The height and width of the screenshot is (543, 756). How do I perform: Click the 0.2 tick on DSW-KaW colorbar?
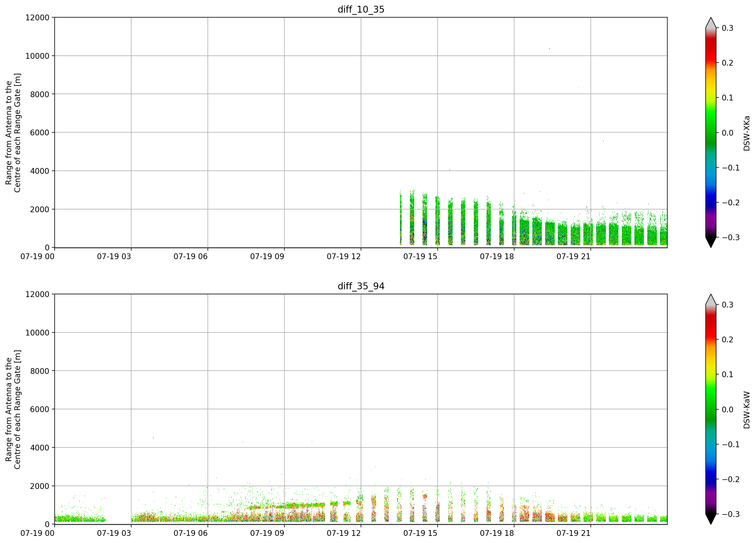(x=728, y=340)
